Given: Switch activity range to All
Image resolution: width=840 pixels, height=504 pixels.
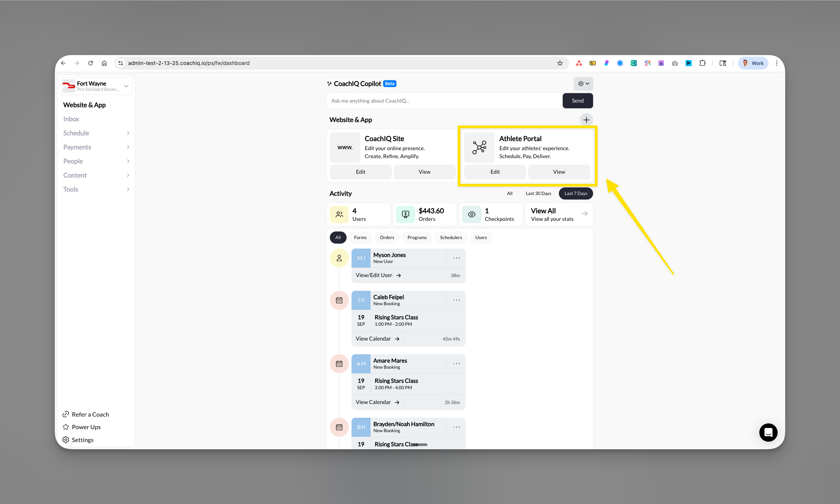Looking at the screenshot, I should point(509,193).
